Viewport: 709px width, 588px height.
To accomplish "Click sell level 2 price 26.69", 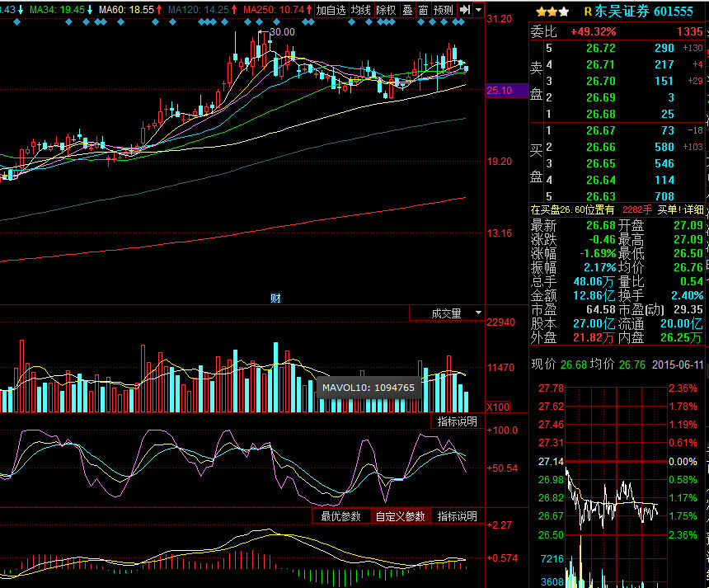I will point(600,97).
